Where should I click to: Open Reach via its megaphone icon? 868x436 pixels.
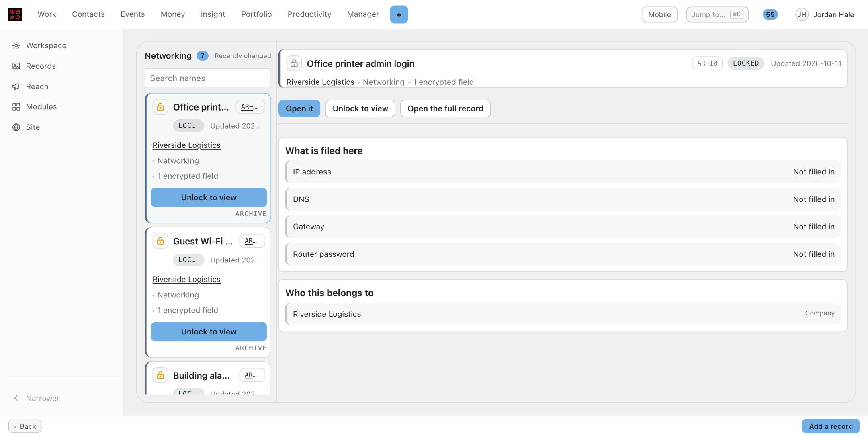coord(16,86)
